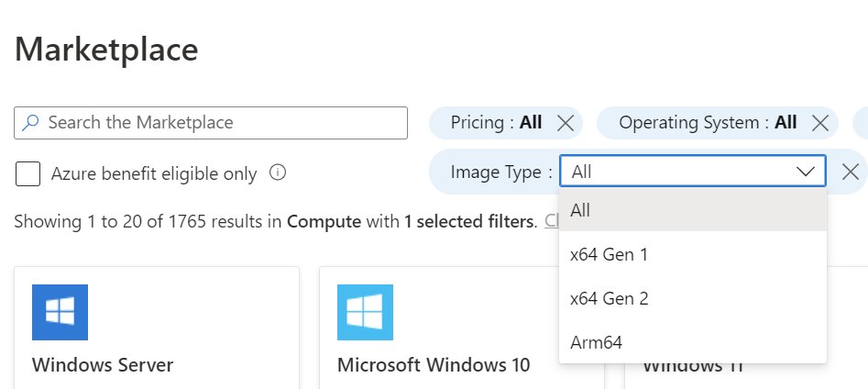Choose Arm64 image type
The image size is (868, 389).
click(693, 342)
